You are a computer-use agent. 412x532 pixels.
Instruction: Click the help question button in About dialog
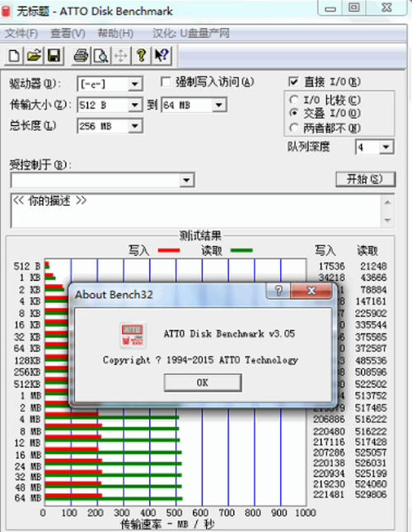[279, 291]
